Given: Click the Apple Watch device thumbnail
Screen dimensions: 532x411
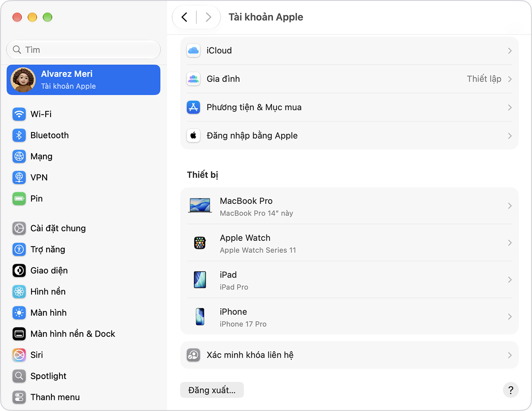Looking at the screenshot, I should [200, 243].
